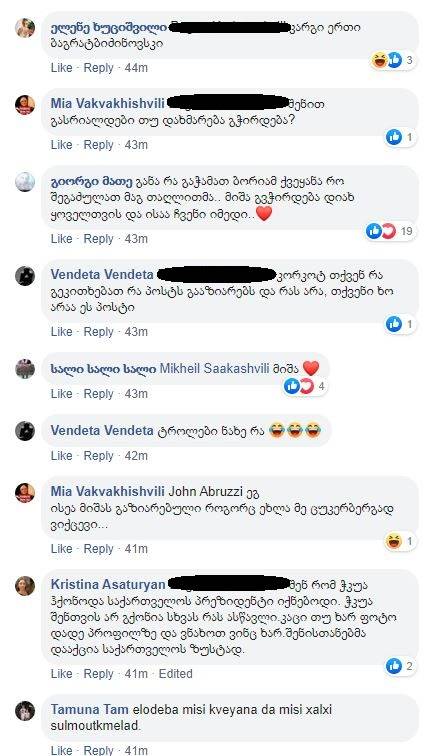Reply to the Vendeta Vendeta 42m comment

[98, 456]
